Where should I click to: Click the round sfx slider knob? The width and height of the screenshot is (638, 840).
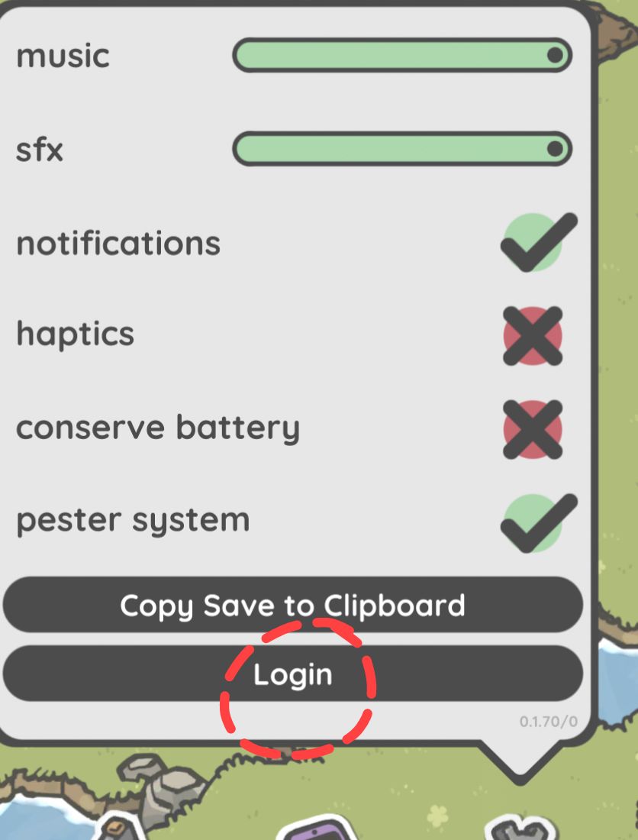click(556, 148)
